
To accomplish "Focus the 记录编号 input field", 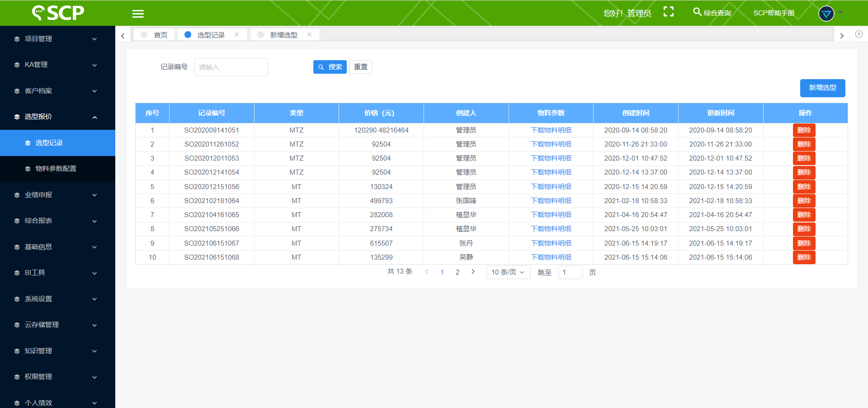I will pyautogui.click(x=231, y=67).
